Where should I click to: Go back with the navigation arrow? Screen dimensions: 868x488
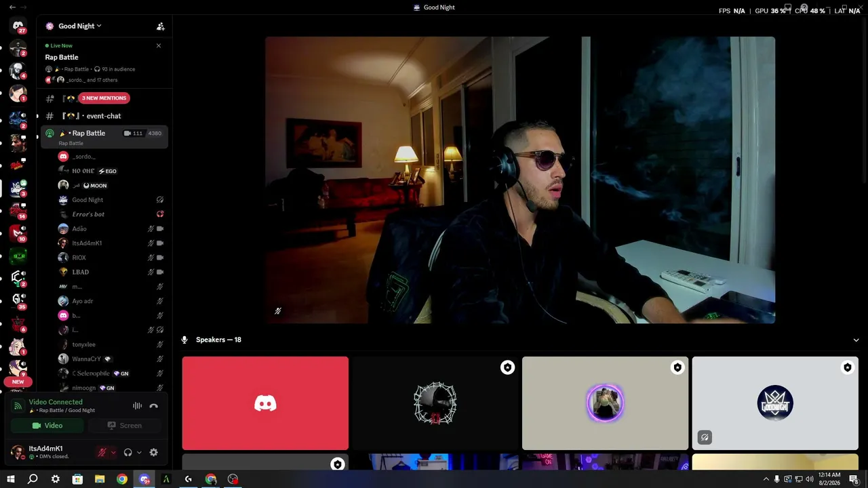[12, 7]
